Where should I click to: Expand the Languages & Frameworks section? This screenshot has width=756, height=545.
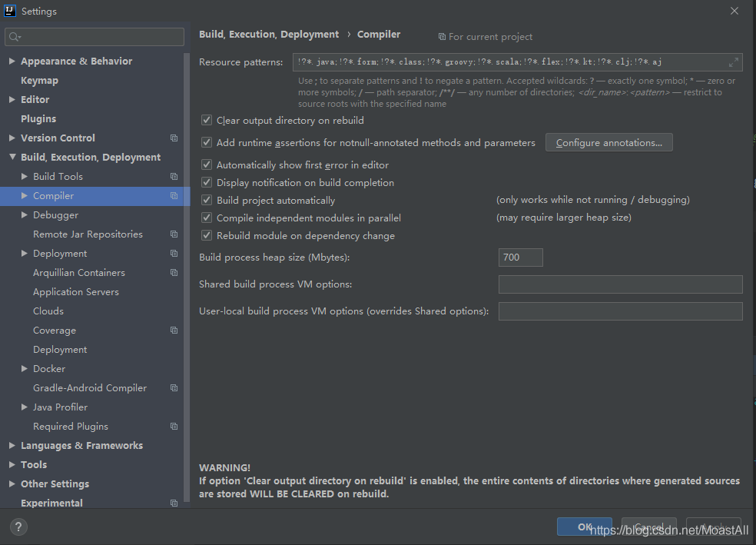tap(12, 446)
